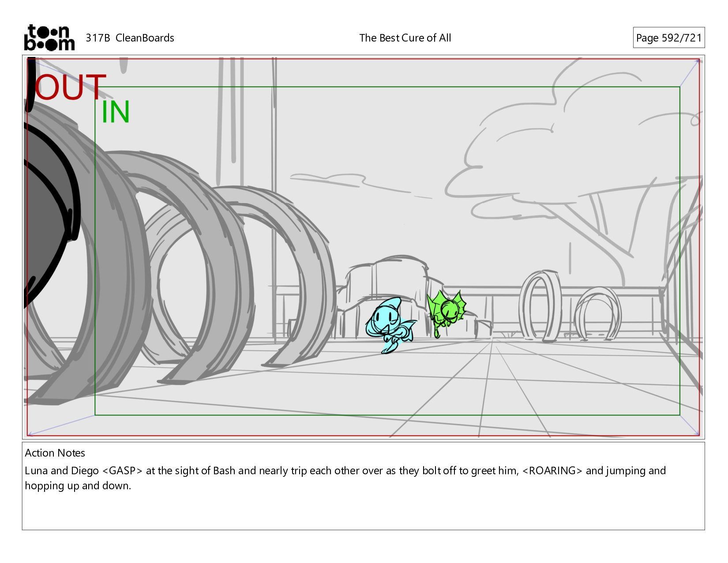
Task: Click the note line 'hopping up and down.'
Action: click(x=78, y=486)
